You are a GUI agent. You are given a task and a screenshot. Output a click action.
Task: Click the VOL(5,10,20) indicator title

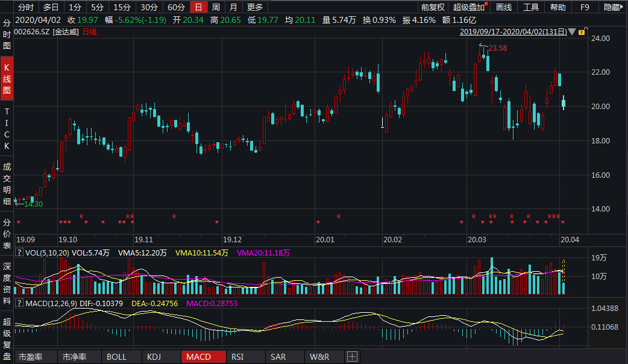pos(47,253)
